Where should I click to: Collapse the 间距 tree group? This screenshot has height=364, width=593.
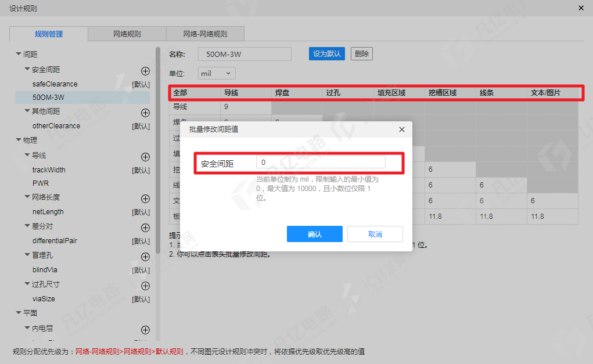pos(19,54)
